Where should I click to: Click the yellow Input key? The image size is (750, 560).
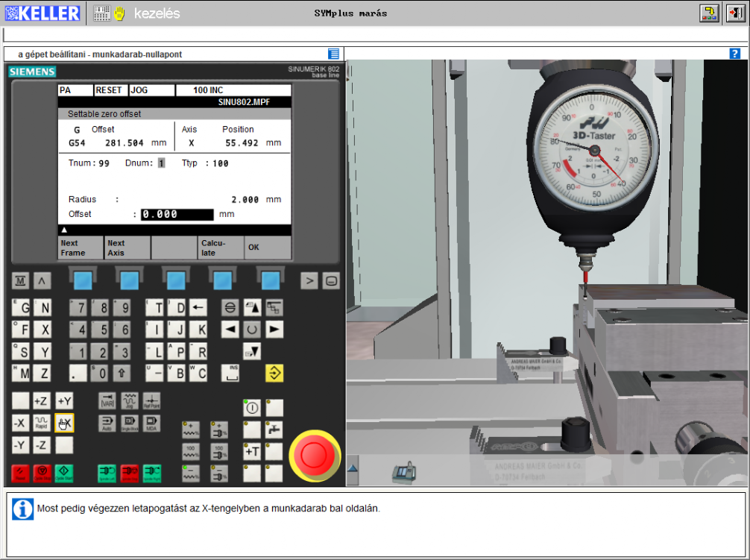274,373
